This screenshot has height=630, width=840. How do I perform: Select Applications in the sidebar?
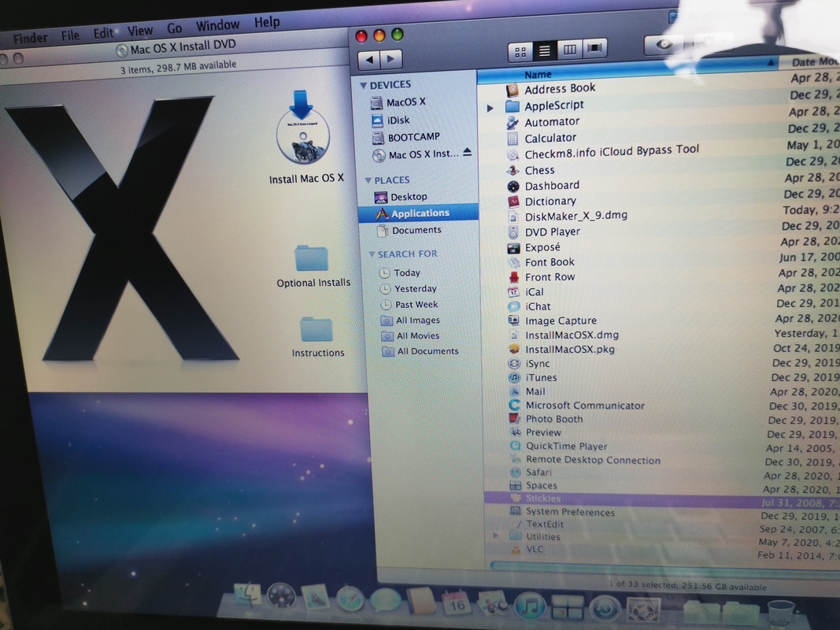pyautogui.click(x=418, y=213)
